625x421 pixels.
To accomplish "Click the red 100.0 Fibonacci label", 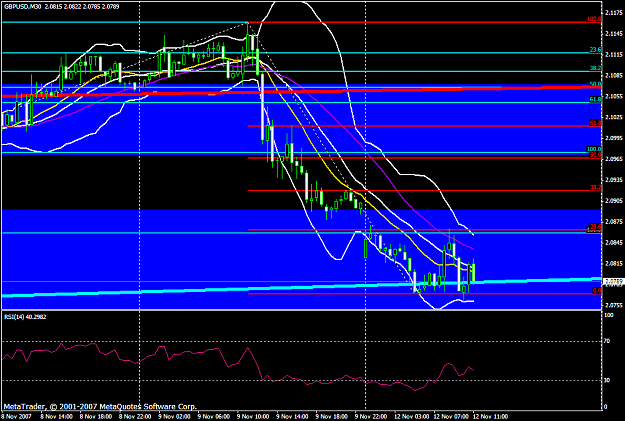I will click(x=594, y=19).
